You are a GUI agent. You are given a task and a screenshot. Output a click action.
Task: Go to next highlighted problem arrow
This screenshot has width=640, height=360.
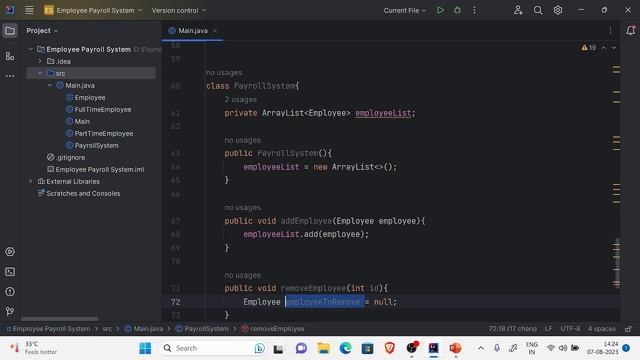pyautogui.click(x=614, y=48)
